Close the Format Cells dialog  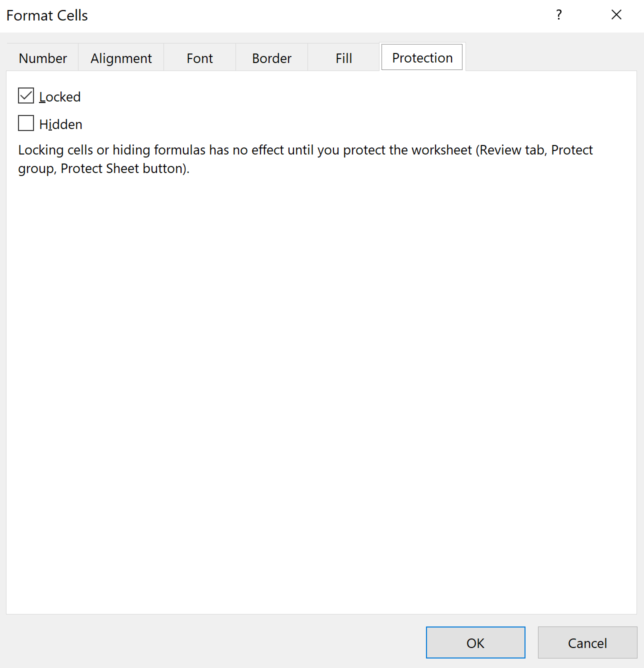[616, 15]
